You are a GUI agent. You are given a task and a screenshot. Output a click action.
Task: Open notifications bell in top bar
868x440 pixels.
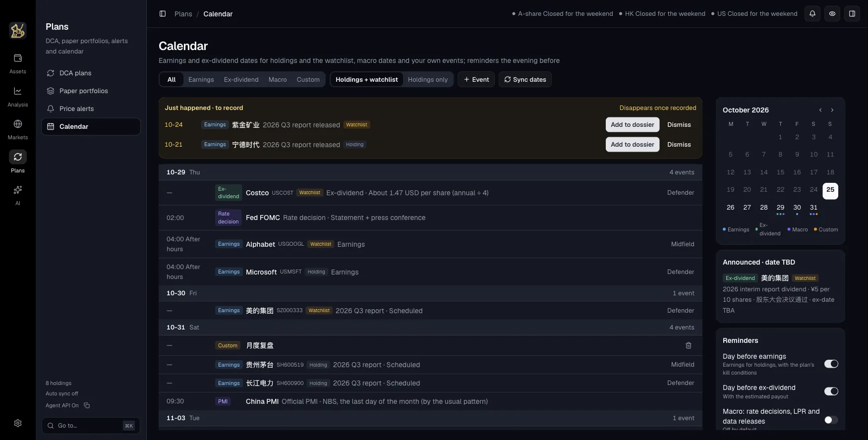[812, 14]
